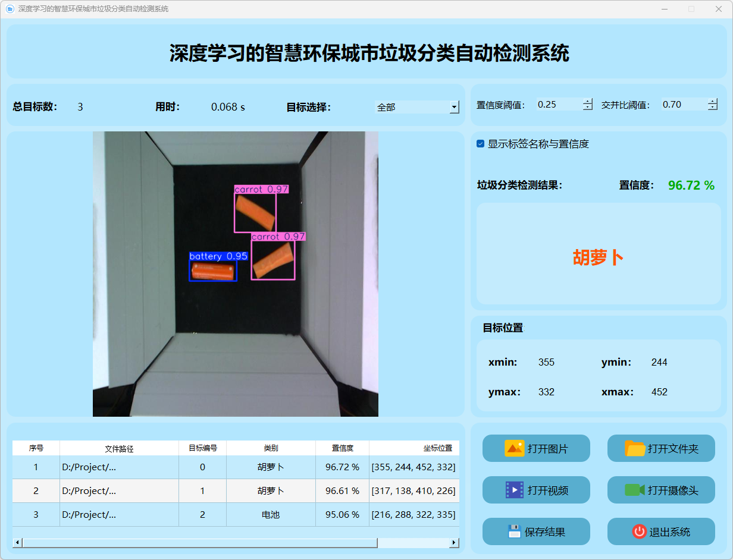Click the 保存结果 button label
733x560 pixels.
coord(544,532)
